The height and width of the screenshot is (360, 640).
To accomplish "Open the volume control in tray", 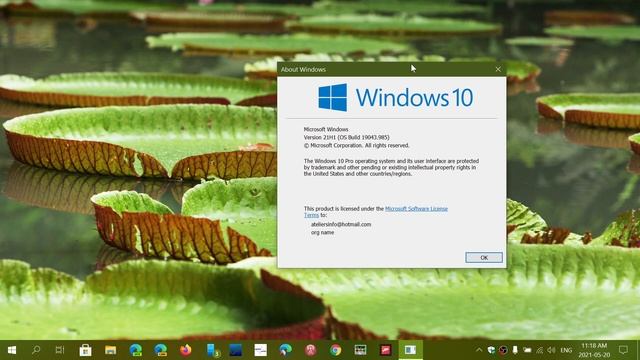I will click(551, 350).
